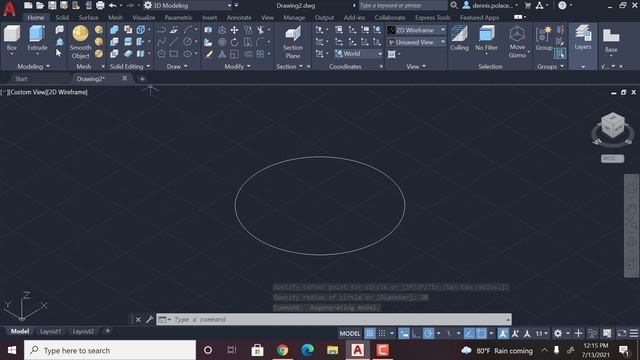Select the Polygon tool in Draw panel
Screen dimensions: 640x360
162,54
